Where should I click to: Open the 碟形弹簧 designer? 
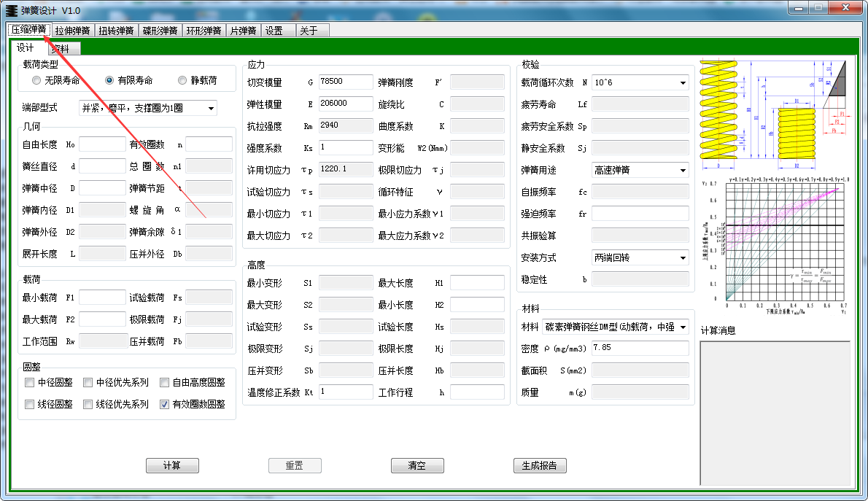(x=160, y=31)
